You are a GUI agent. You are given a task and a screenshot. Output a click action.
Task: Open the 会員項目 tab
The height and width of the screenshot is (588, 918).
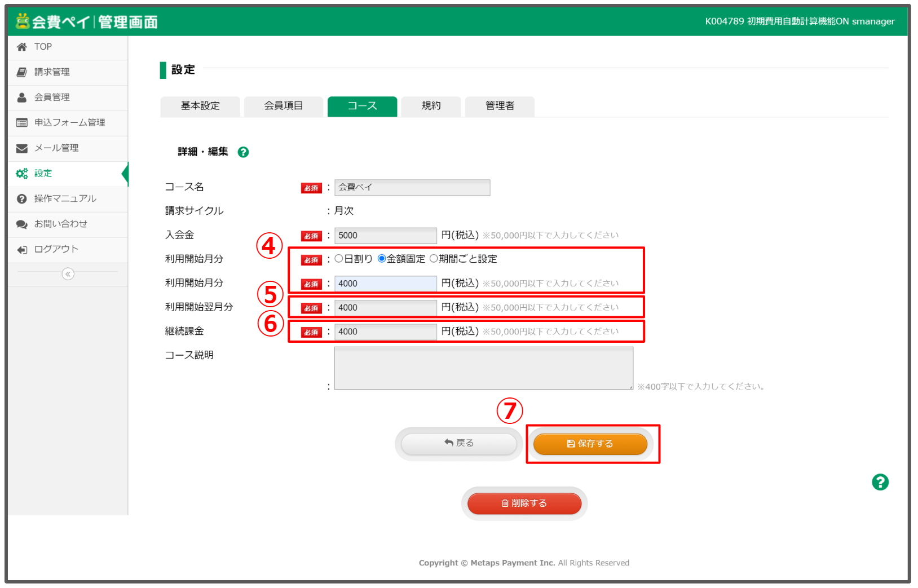point(283,106)
